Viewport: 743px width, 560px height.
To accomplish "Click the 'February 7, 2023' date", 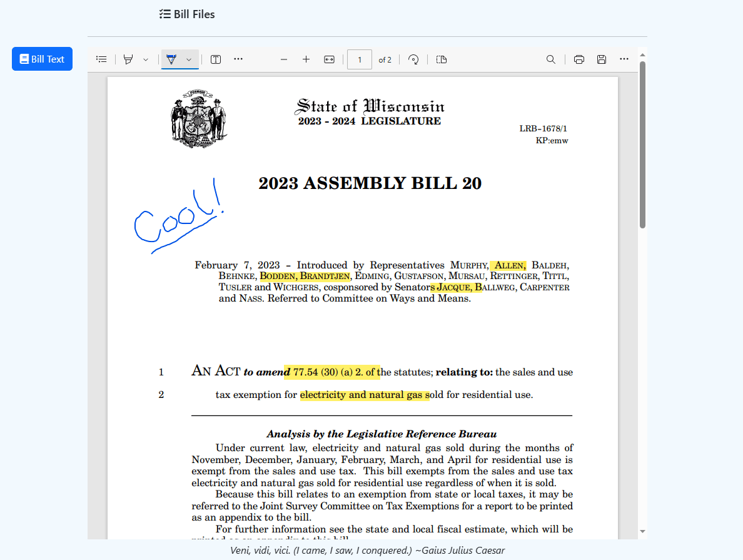I will [237, 265].
